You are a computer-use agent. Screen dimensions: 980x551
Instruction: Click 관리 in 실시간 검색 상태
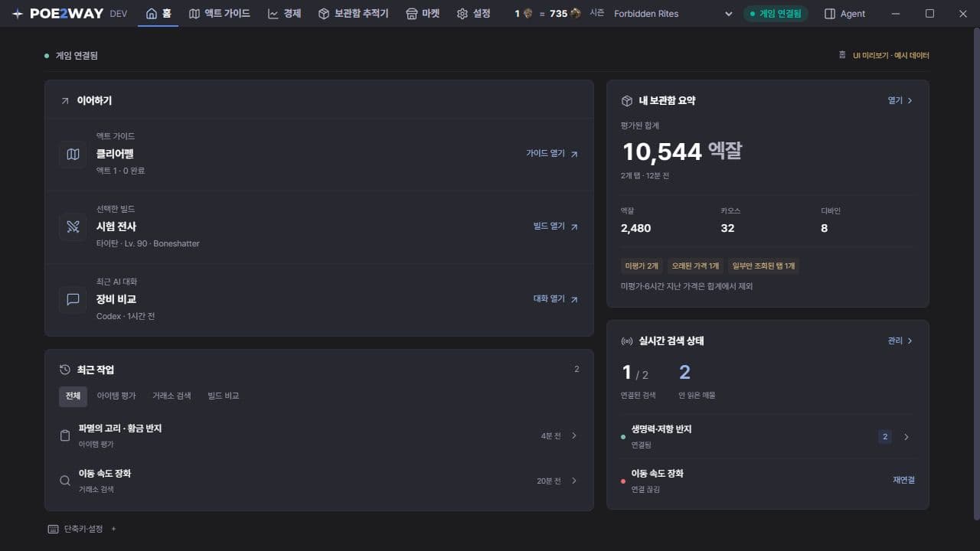coord(900,341)
